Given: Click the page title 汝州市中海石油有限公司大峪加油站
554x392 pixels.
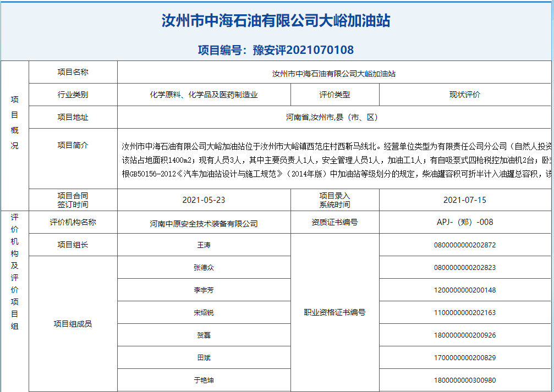Looking at the screenshot, I should [x=276, y=21].
